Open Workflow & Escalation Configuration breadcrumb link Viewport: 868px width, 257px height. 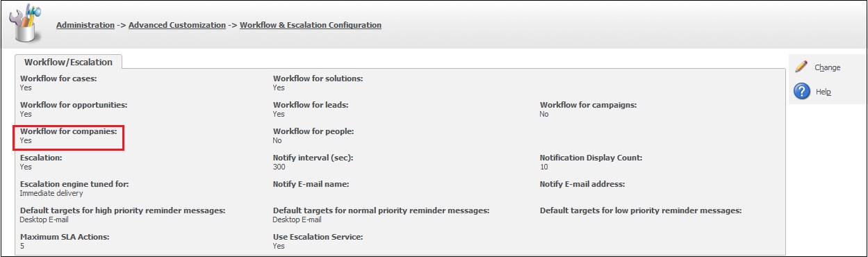pos(311,25)
